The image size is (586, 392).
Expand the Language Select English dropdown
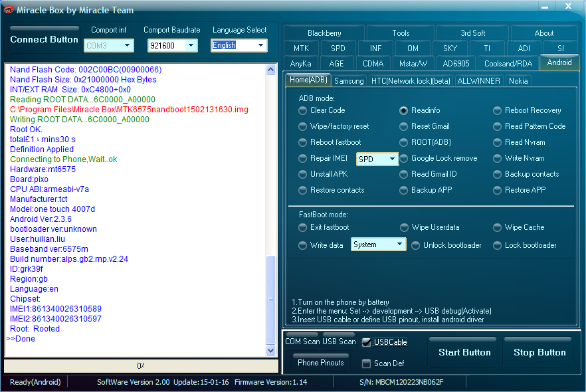pyautogui.click(x=239, y=46)
